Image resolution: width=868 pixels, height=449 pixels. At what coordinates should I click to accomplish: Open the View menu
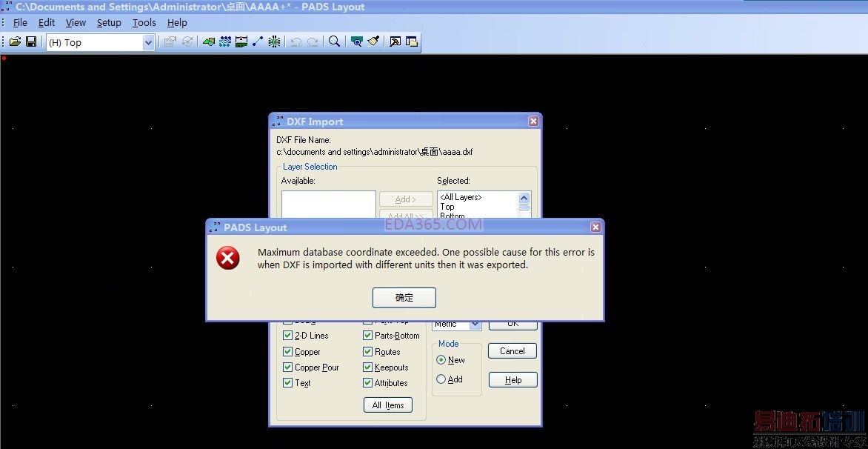point(76,23)
